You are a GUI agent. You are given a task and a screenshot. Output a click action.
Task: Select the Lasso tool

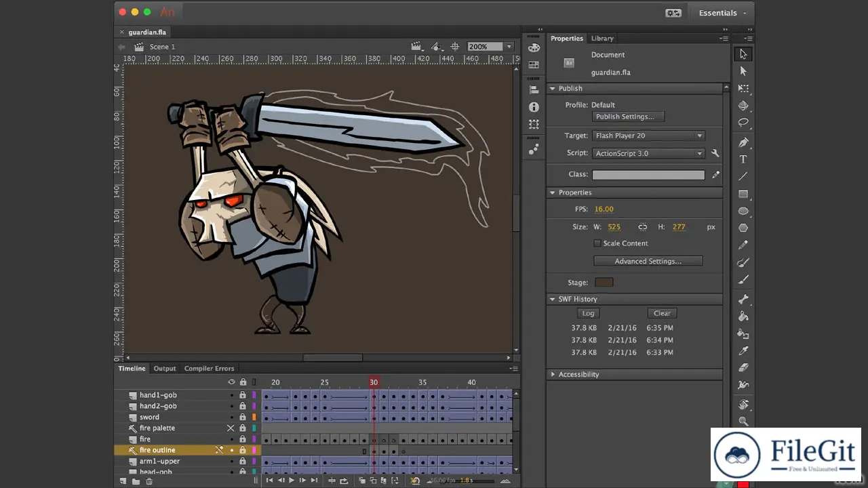743,123
